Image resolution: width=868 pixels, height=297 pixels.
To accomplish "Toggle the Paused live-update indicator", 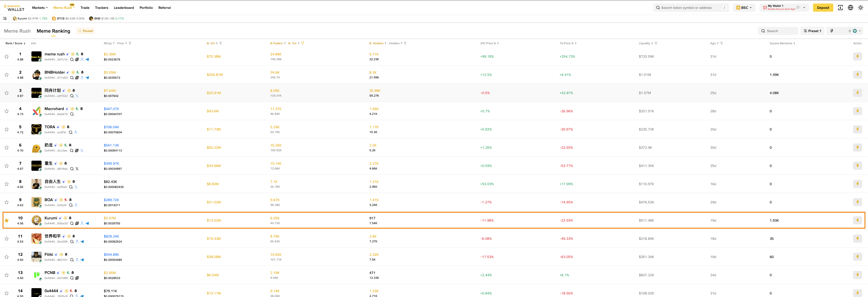I will coord(86,31).
